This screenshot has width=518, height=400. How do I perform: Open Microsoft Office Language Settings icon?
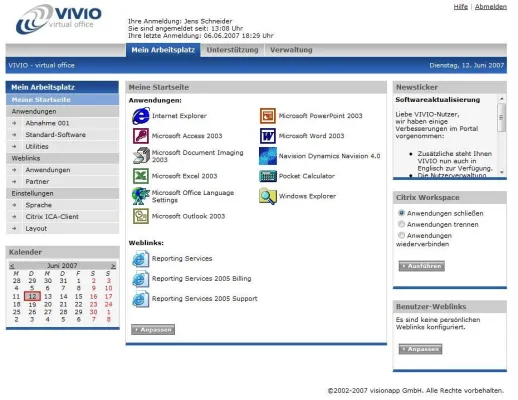(x=141, y=196)
